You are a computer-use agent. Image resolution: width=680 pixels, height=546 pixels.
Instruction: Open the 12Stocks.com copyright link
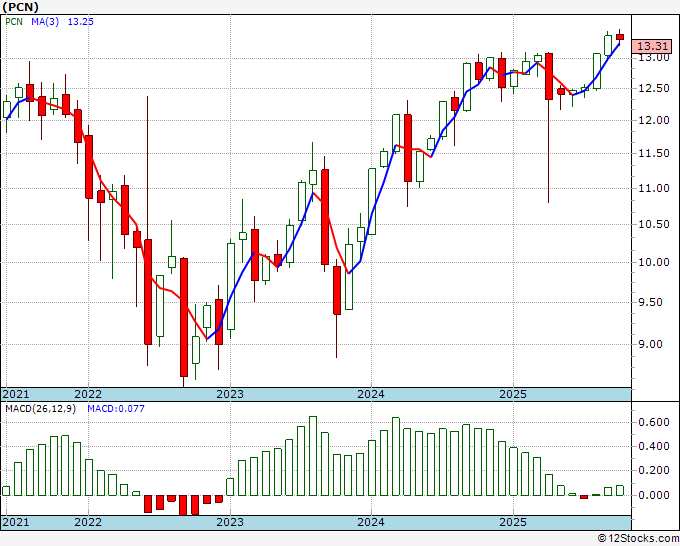(638, 539)
